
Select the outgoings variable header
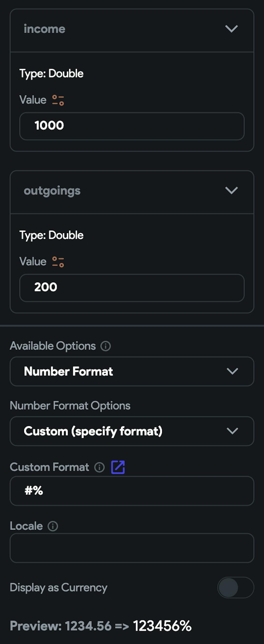coord(52,191)
